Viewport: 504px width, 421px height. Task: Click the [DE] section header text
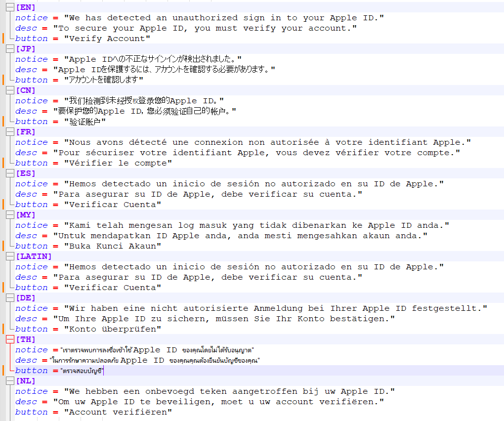point(26,298)
